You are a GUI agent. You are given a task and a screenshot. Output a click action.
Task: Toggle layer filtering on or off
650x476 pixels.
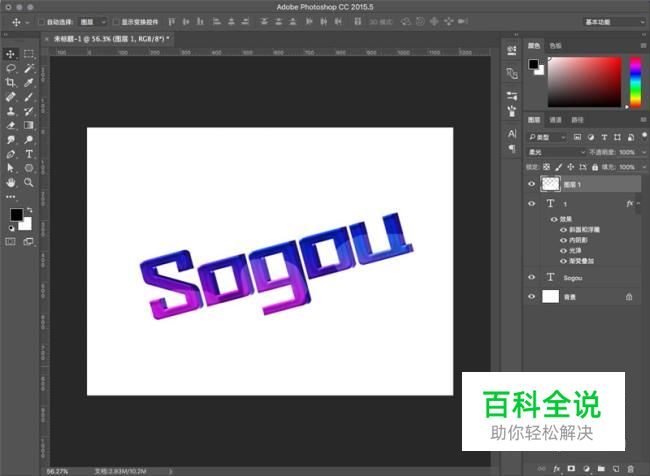click(x=644, y=136)
